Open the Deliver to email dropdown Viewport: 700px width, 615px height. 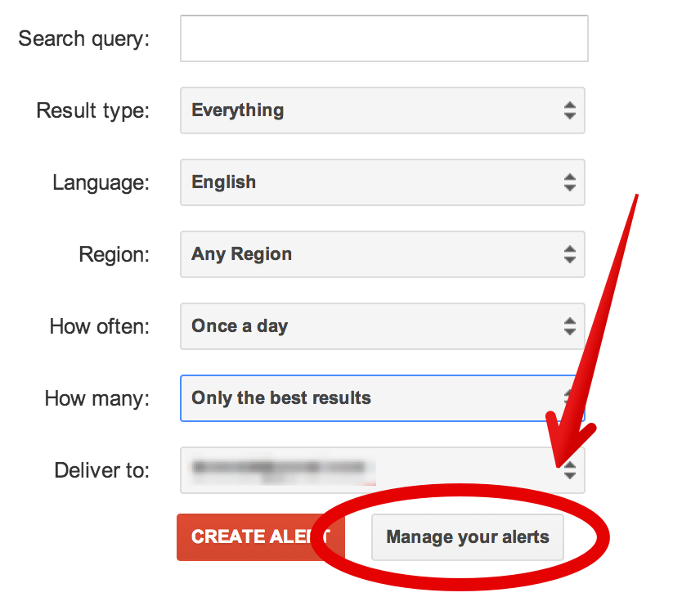[x=383, y=470]
